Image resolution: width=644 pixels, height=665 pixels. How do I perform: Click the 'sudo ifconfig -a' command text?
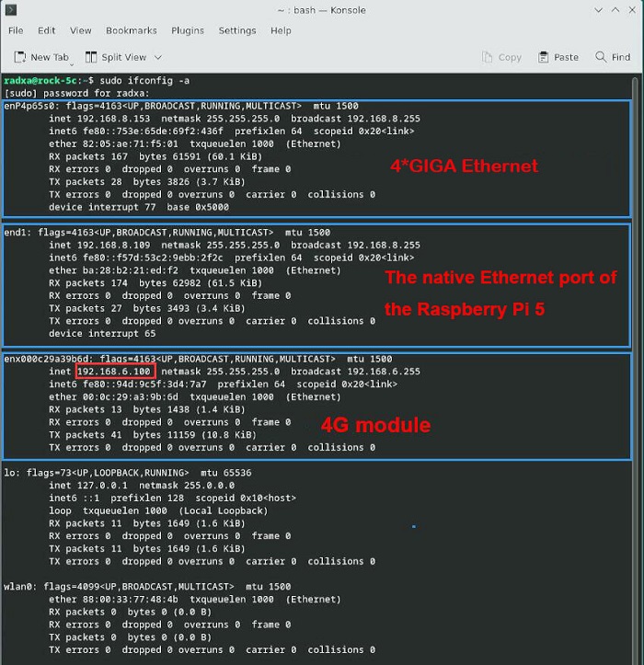144,81
